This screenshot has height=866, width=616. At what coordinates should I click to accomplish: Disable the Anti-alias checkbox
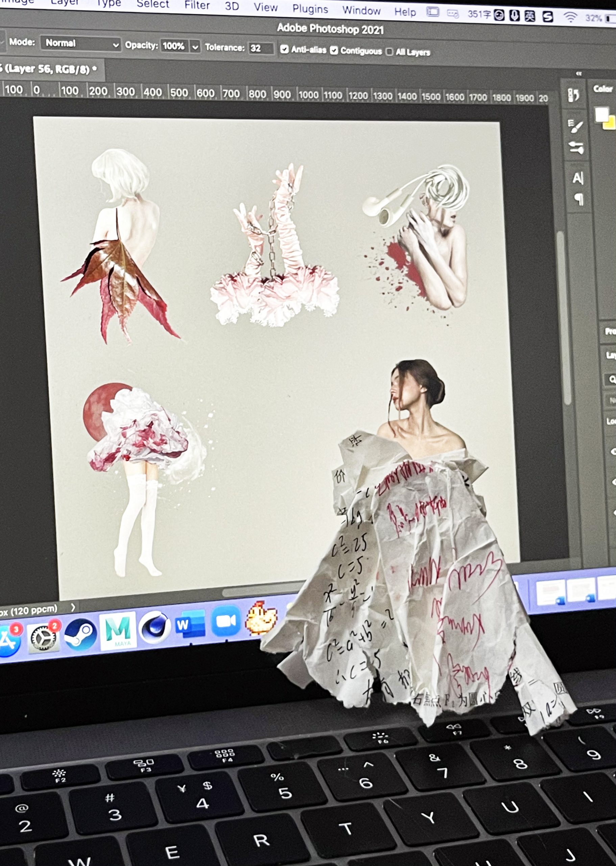pos(284,49)
